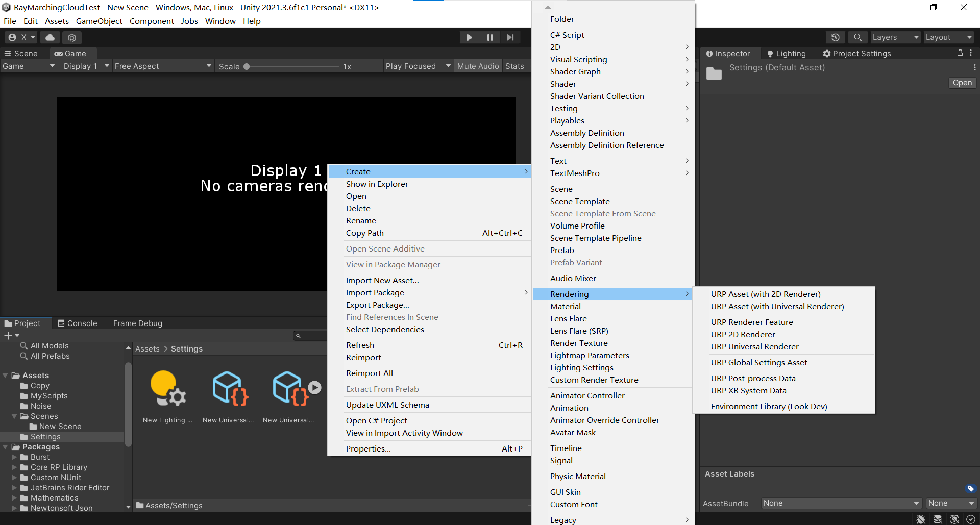
Task: Select the New Lighting Settings asset thumbnail
Action: [x=167, y=390]
